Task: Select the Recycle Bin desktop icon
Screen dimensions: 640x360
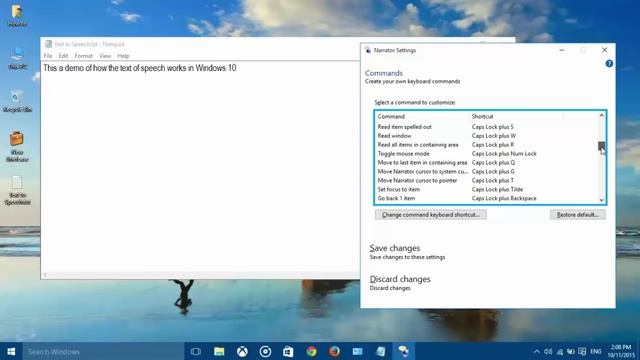Action: click(18, 102)
